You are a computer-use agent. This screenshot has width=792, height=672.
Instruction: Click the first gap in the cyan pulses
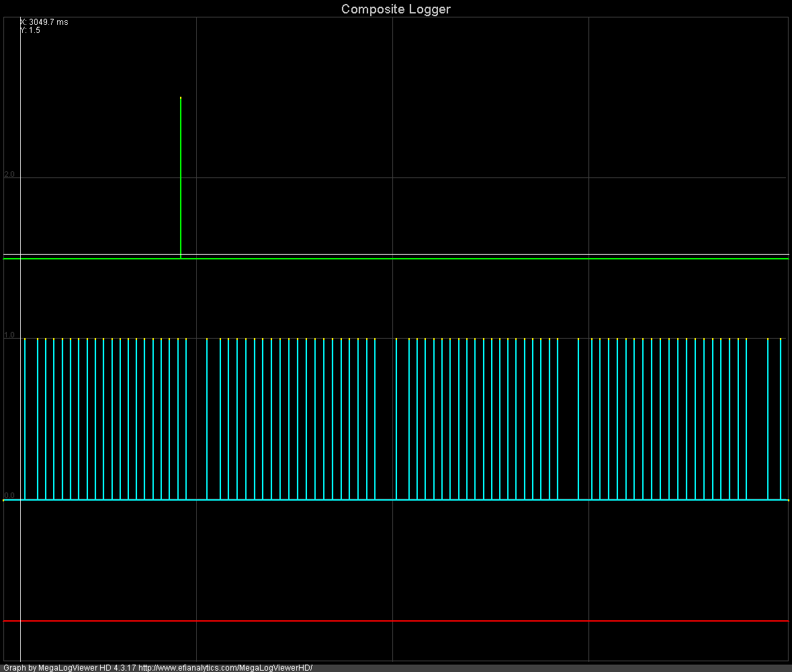click(196, 417)
